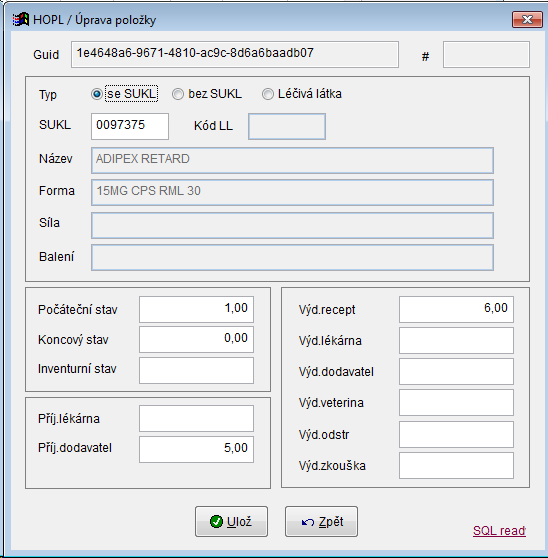Open the SQL read link
The width and height of the screenshot is (548, 558).
click(x=499, y=531)
